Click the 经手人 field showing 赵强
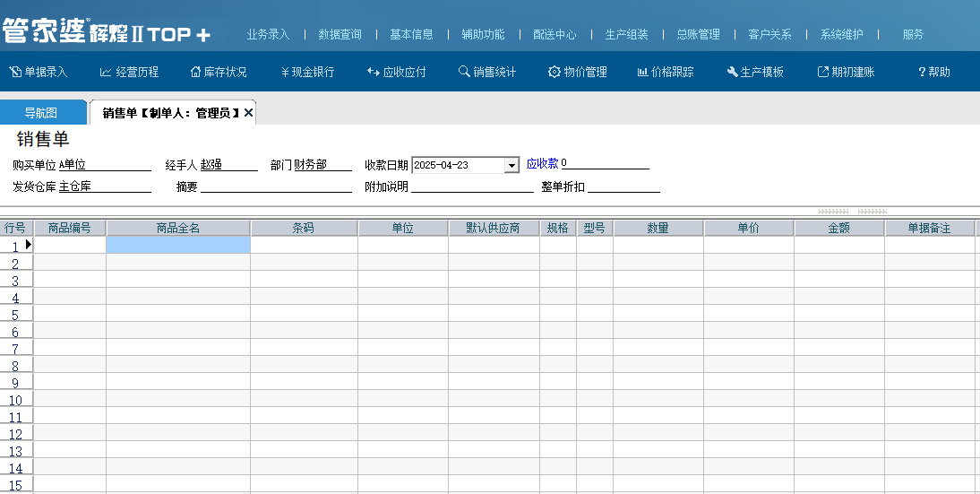 [x=228, y=165]
